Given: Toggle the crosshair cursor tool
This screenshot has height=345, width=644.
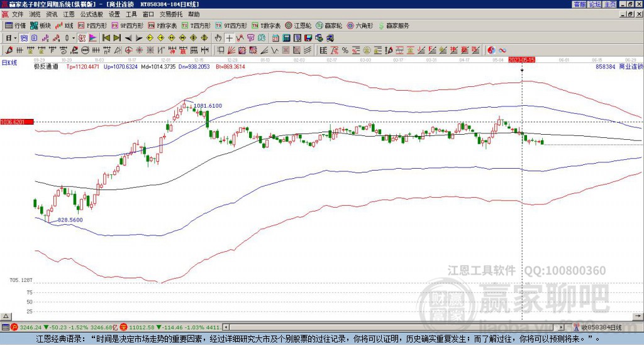Looking at the screenshot, I should 229,38.
